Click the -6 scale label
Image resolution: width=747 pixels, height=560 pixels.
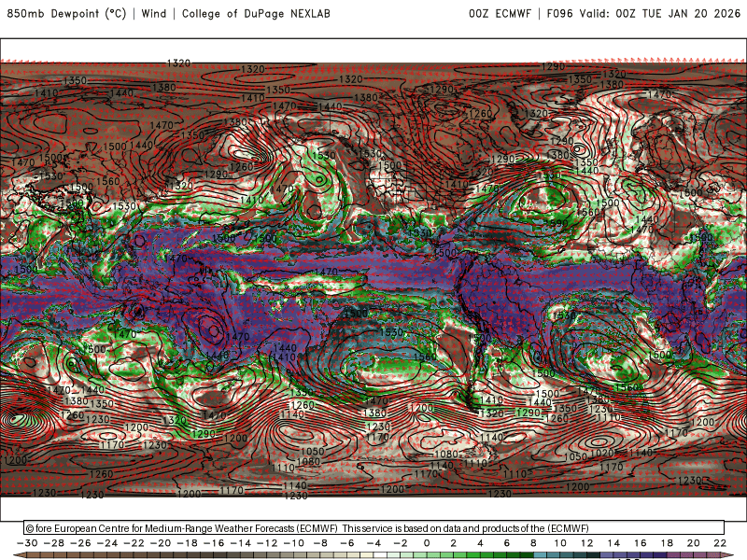[347, 543]
